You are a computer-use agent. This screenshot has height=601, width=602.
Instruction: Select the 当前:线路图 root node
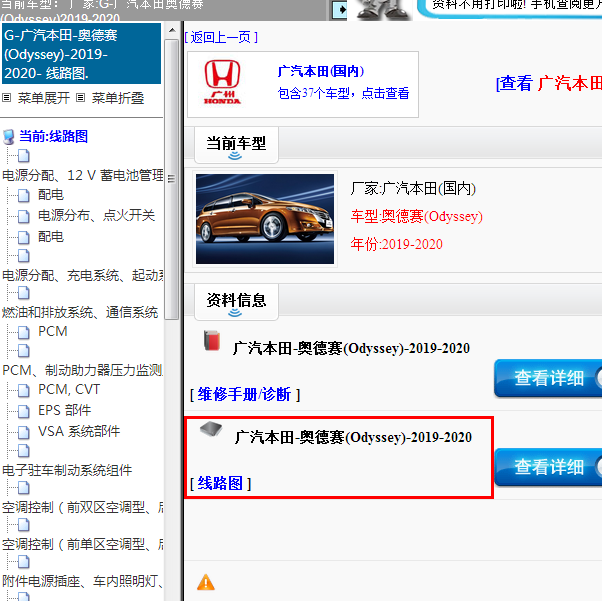pos(53,136)
